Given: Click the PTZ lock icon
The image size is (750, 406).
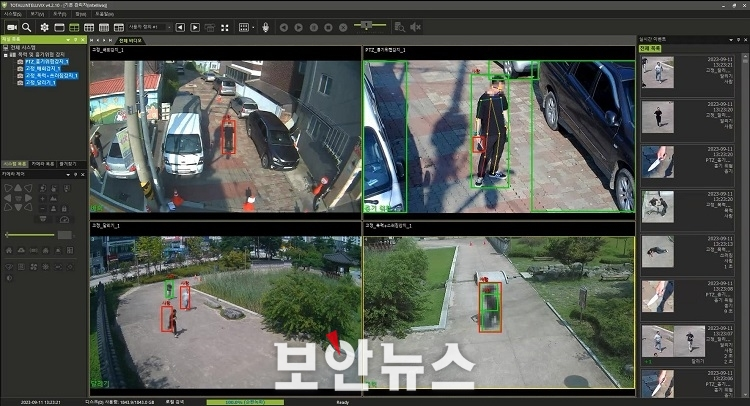Looking at the screenshot, I should tap(64, 208).
